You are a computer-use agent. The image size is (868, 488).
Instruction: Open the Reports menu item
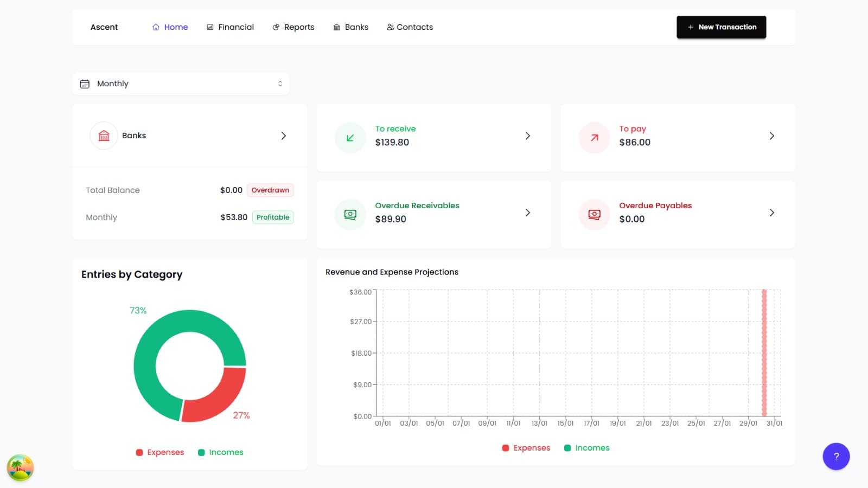click(x=293, y=27)
